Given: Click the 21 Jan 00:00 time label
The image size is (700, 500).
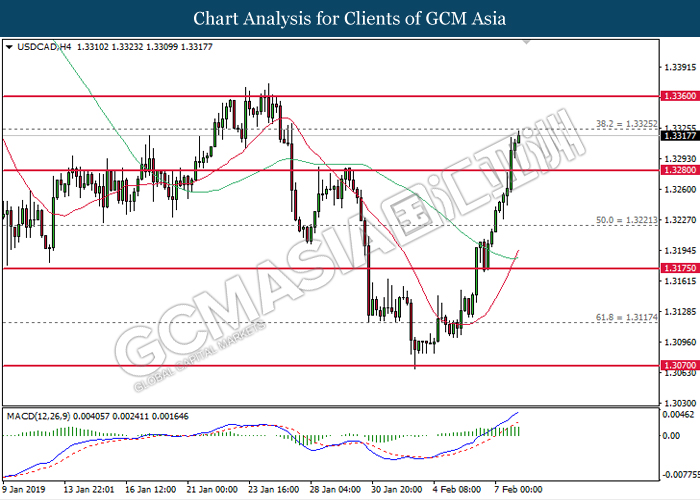Looking at the screenshot, I should pos(212,489).
